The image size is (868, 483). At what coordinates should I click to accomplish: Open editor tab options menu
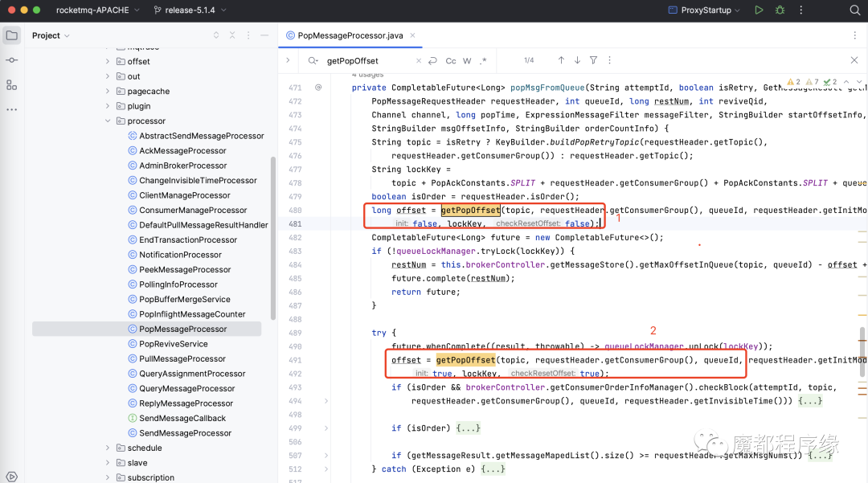tap(854, 35)
